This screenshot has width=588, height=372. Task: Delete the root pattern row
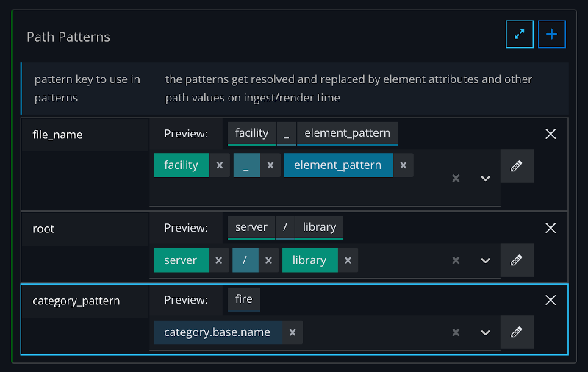[x=551, y=228]
